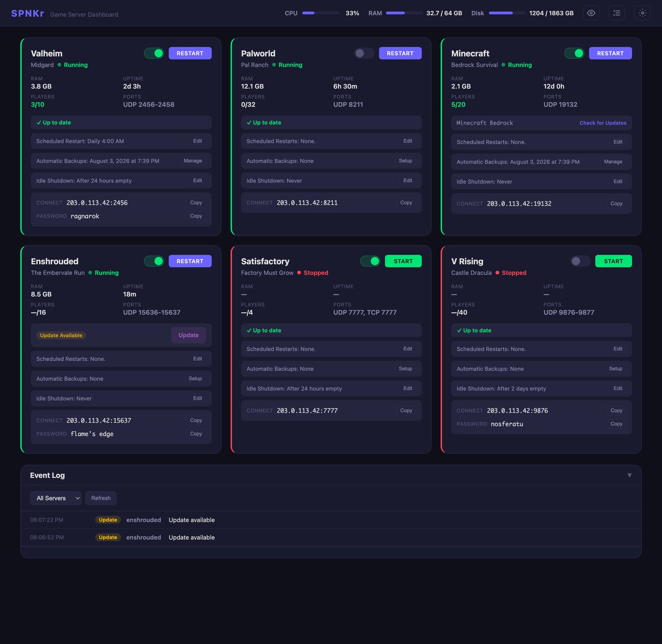Copy Satisfactory connect address

406,411
